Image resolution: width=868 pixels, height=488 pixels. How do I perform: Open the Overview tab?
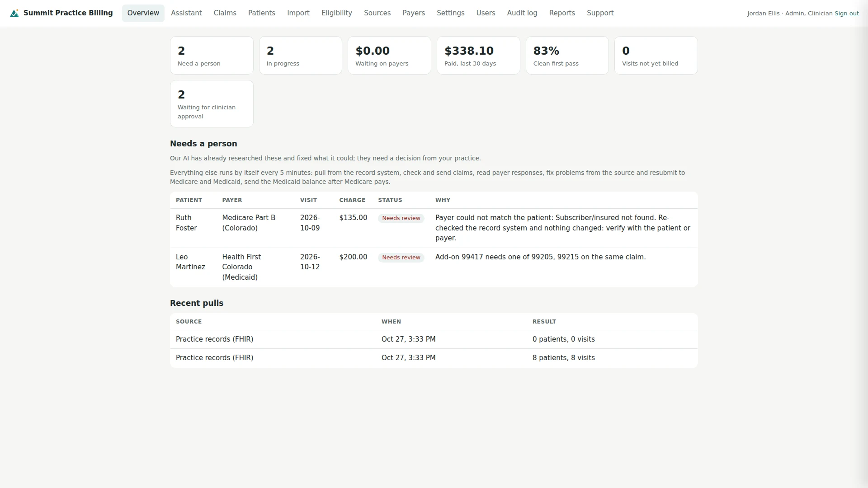coord(143,13)
